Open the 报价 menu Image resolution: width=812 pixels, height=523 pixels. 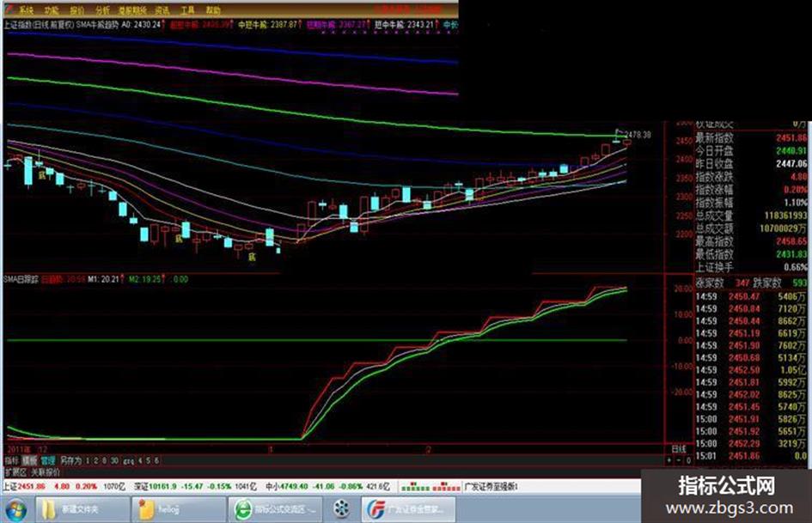click(76, 9)
